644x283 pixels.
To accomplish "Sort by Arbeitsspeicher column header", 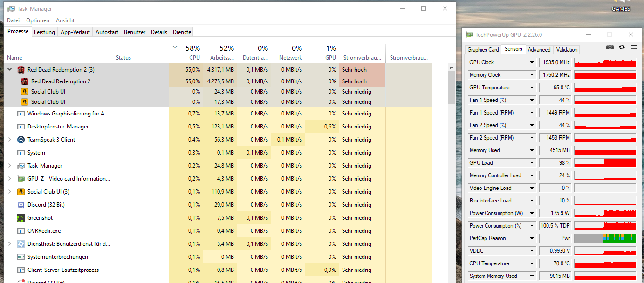I will coord(220,53).
